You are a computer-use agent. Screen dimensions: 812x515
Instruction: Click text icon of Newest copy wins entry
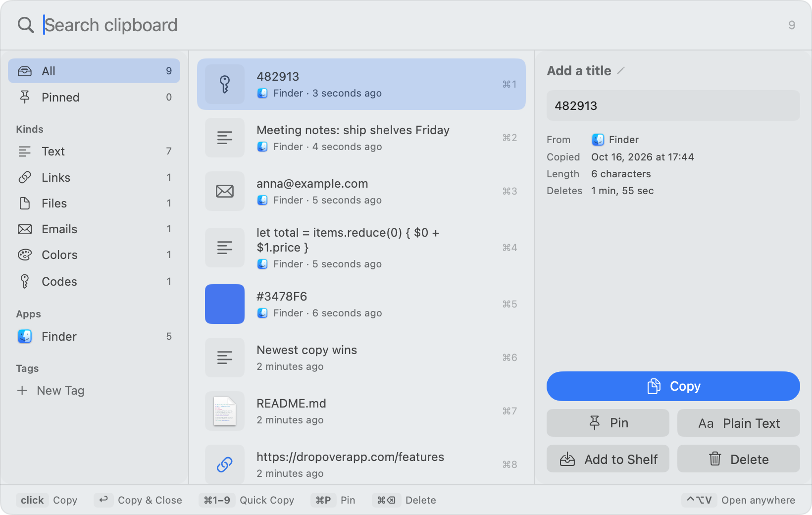[225, 358]
